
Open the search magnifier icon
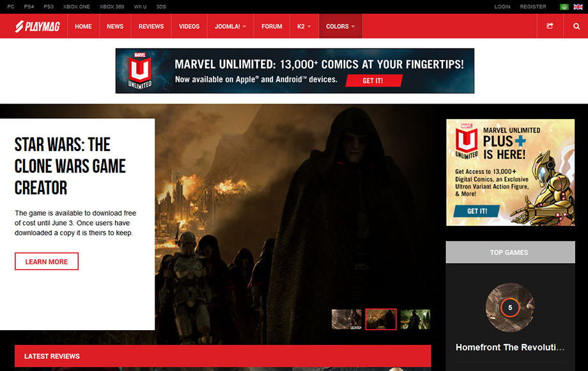576,26
